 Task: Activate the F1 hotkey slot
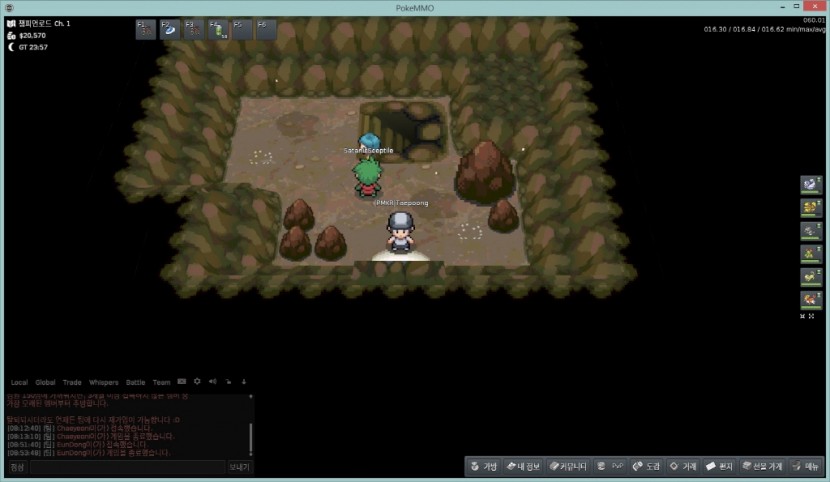[x=146, y=30]
